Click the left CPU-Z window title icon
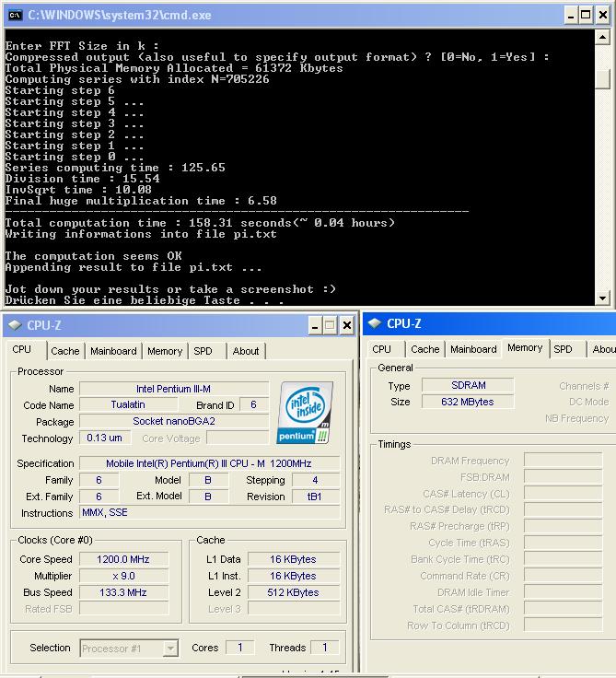616x678 pixels. click(x=15, y=325)
